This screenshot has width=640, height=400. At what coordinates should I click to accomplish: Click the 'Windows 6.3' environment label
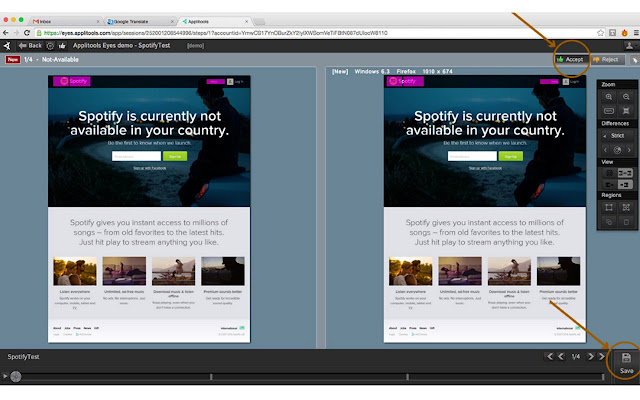click(372, 71)
